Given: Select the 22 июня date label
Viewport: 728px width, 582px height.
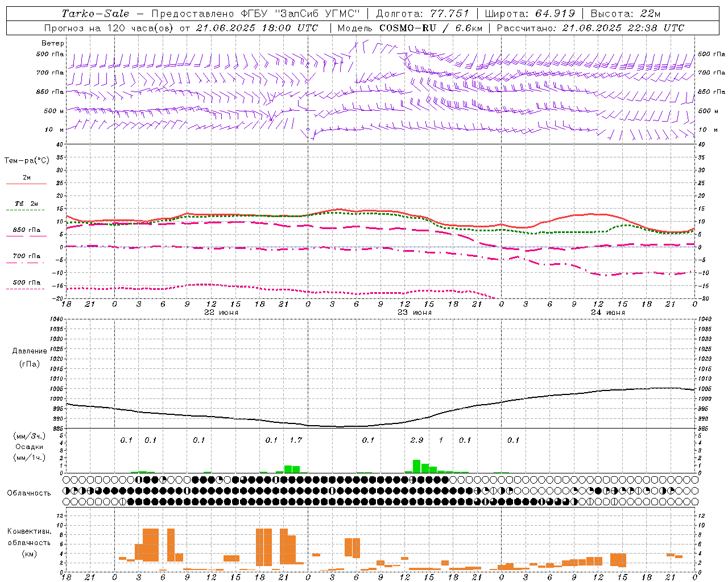Looking at the screenshot, I should 221,313.
